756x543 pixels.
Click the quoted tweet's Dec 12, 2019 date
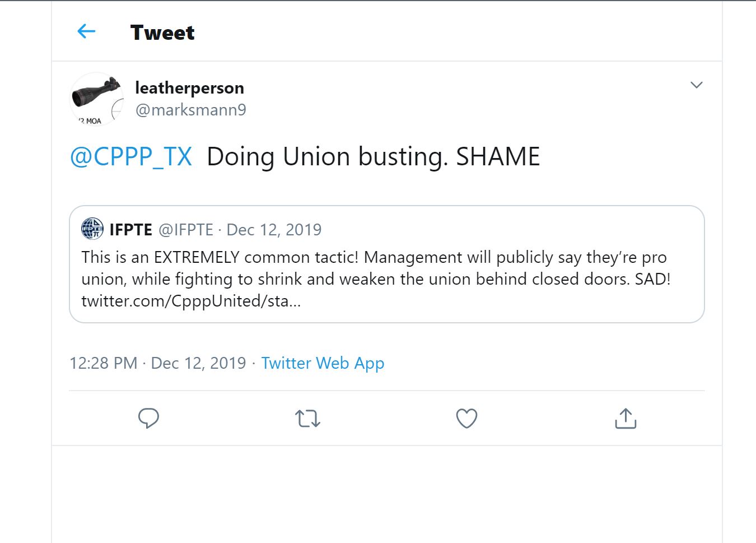point(274,230)
